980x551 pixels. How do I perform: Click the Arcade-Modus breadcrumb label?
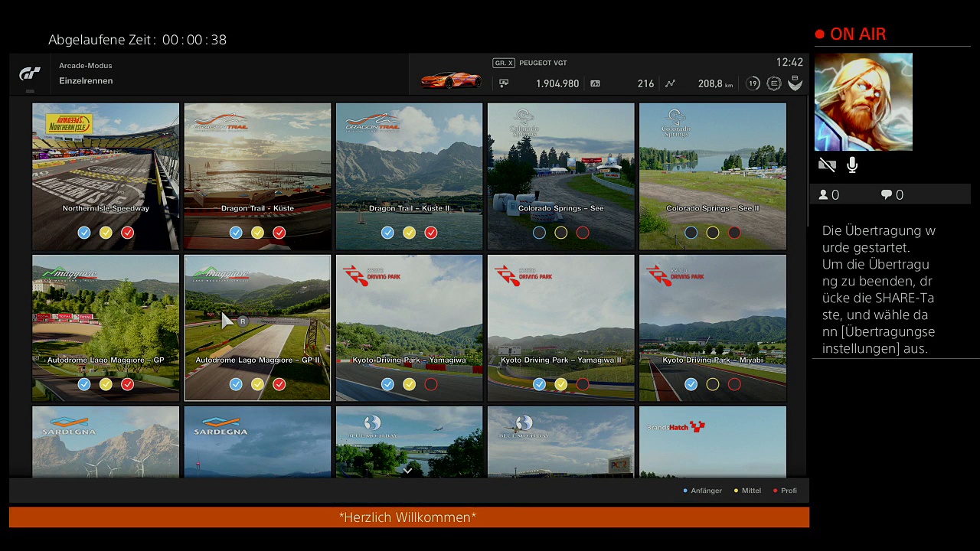(86, 66)
